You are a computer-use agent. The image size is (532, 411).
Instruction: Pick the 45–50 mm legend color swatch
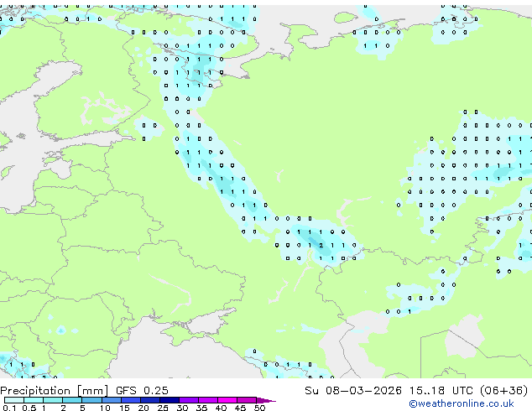tap(247, 400)
